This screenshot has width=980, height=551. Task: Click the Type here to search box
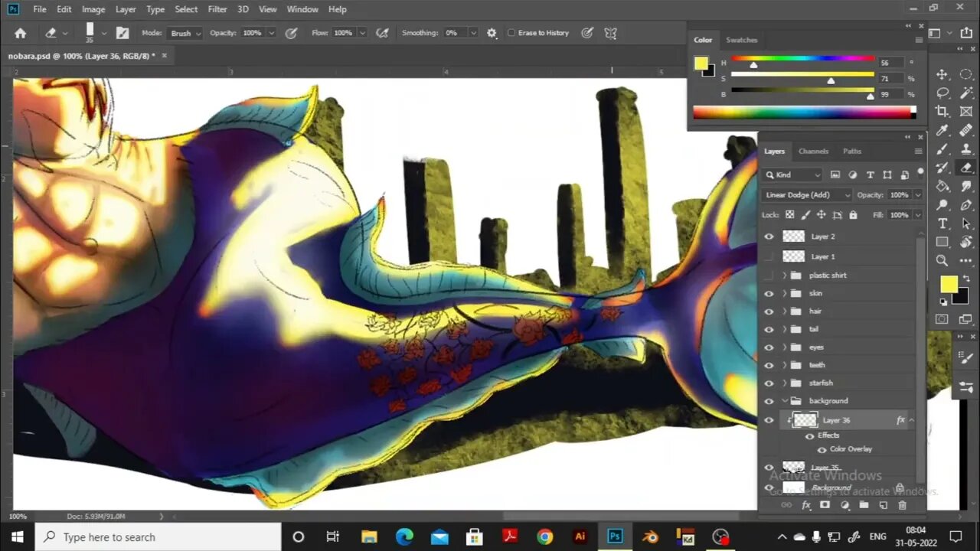[x=158, y=537]
